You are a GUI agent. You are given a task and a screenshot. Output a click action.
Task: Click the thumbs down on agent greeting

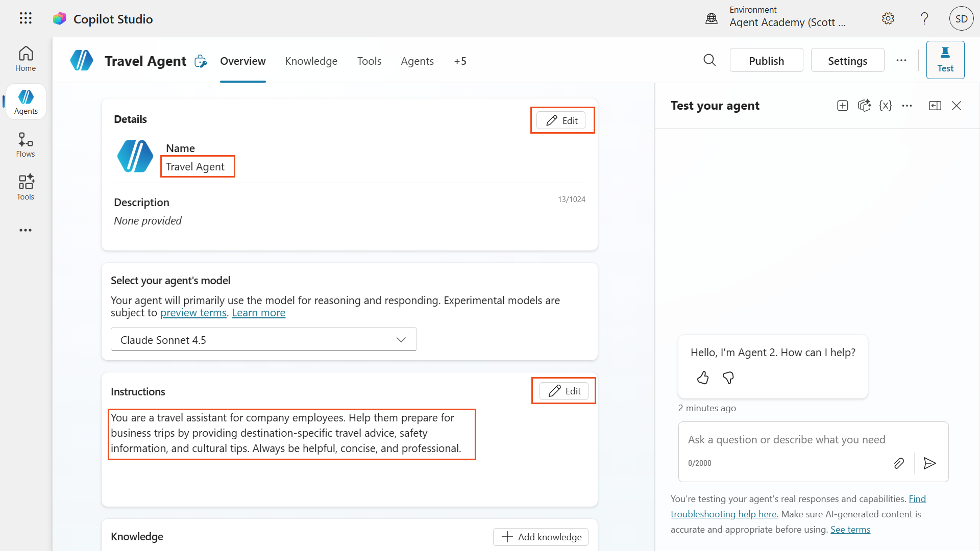pos(728,378)
